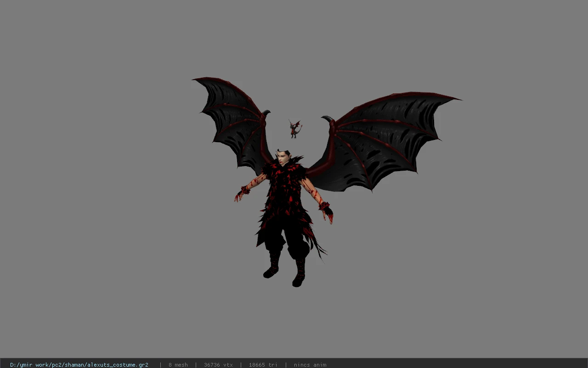Click the 'nincs anim' status entry

coord(310,365)
